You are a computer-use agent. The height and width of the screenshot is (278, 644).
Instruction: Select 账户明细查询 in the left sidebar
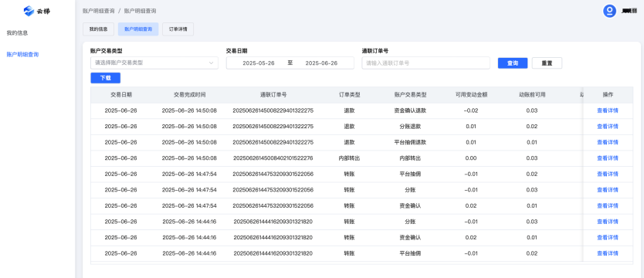click(x=22, y=54)
